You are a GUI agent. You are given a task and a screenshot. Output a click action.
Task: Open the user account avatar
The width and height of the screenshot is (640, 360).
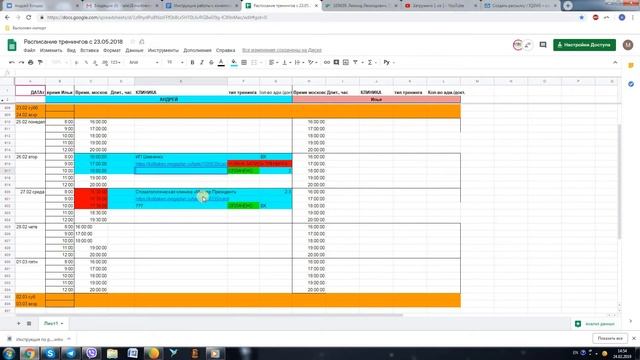628,45
